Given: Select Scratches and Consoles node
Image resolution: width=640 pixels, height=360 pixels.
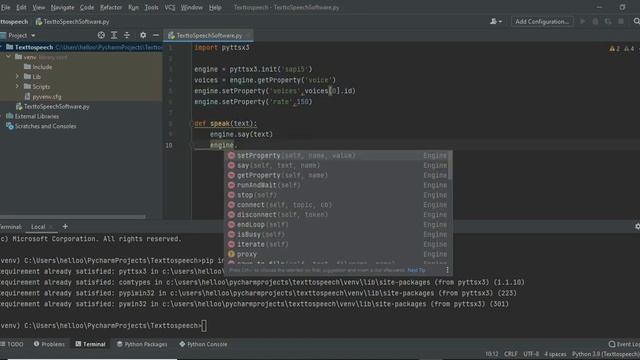Looking at the screenshot, I should click(41, 126).
